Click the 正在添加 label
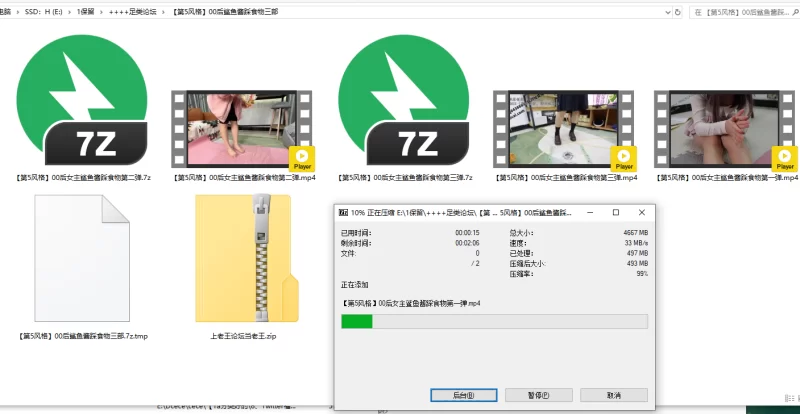Image resolution: width=800 pixels, height=414 pixels. click(354, 284)
